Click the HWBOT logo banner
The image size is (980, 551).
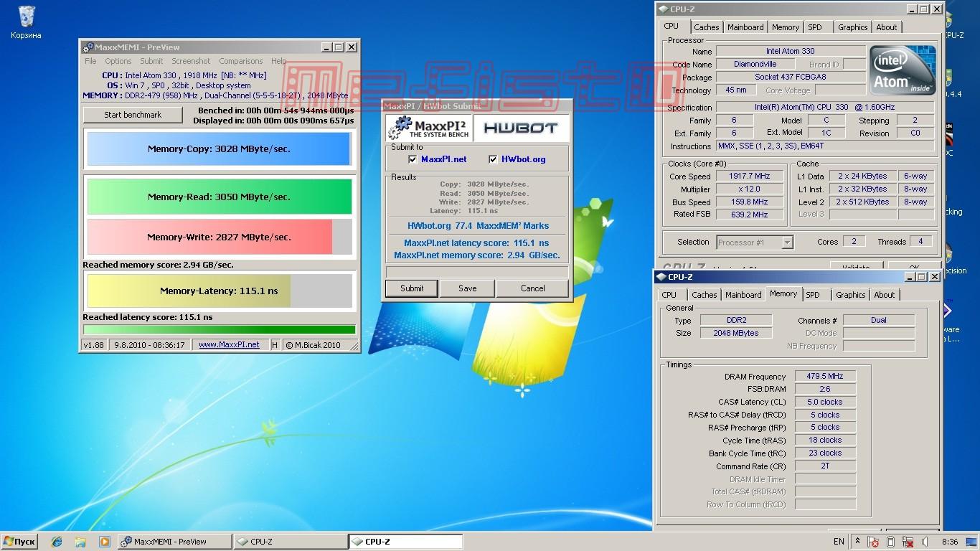click(x=521, y=128)
